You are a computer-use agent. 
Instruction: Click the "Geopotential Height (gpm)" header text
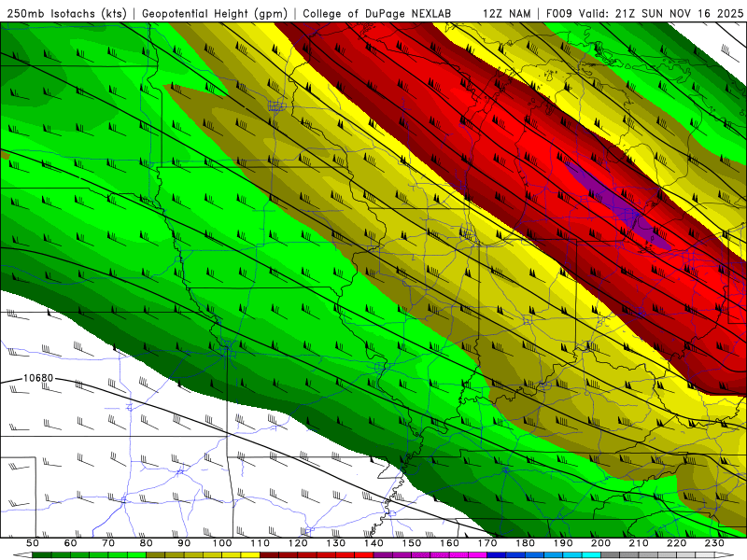click(215, 14)
